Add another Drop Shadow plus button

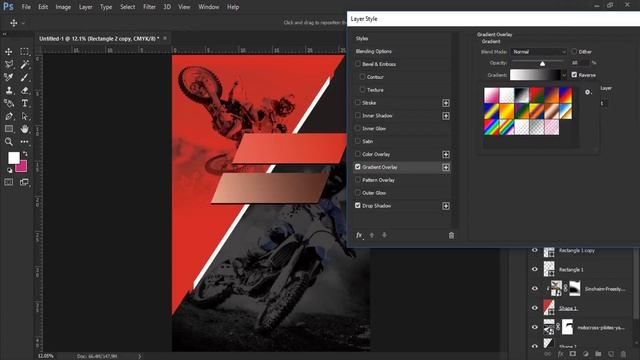coord(446,206)
